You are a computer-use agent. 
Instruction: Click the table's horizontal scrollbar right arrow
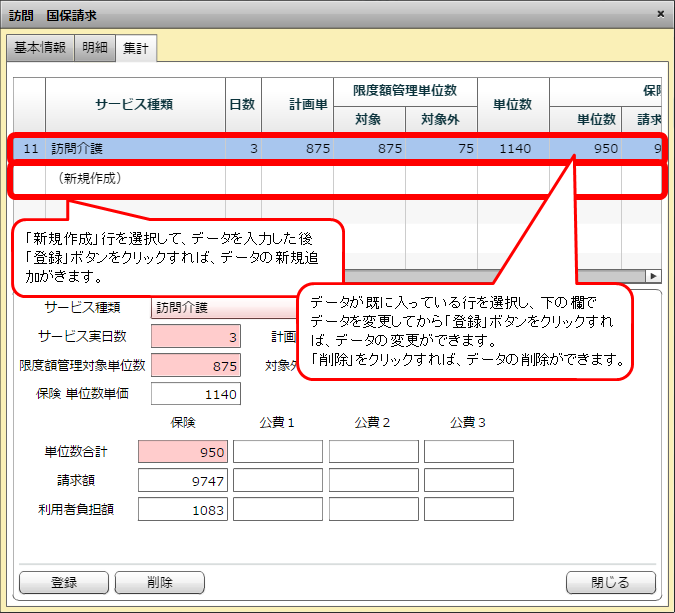coord(655,276)
